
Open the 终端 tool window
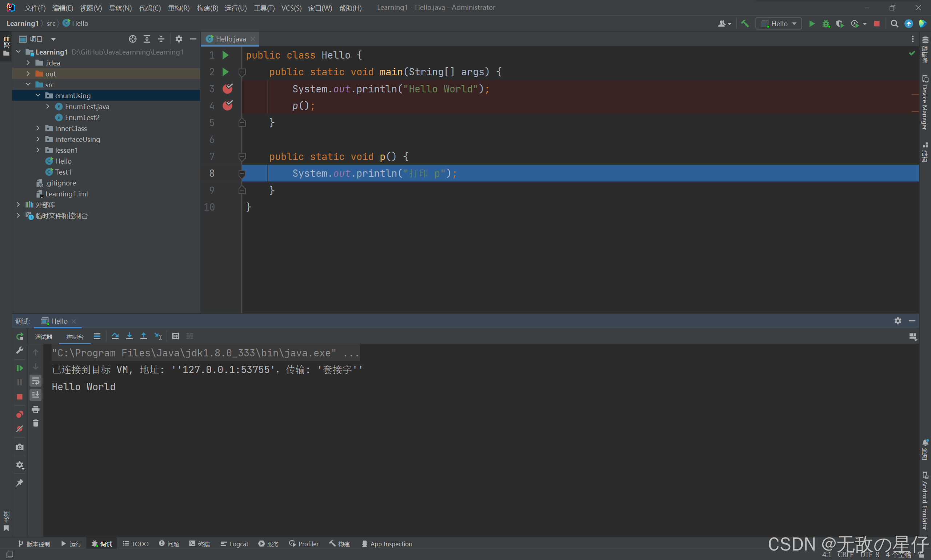coord(200,544)
